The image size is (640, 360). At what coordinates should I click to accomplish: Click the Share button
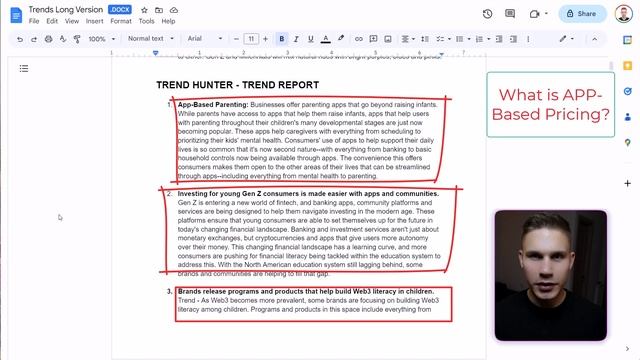[581, 13]
